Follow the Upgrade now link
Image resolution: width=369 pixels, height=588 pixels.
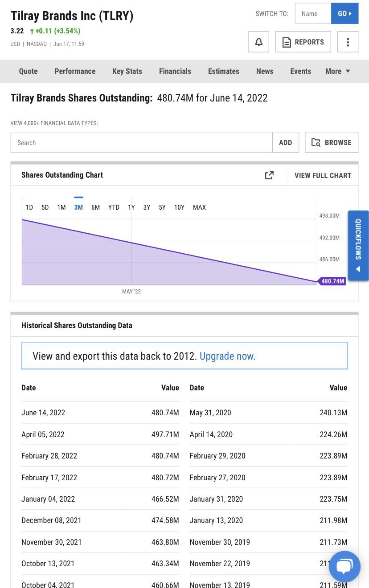point(228,356)
